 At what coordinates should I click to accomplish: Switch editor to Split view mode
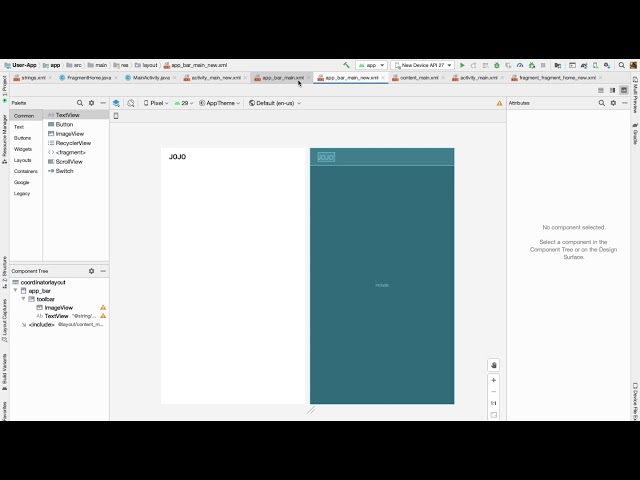(612, 90)
